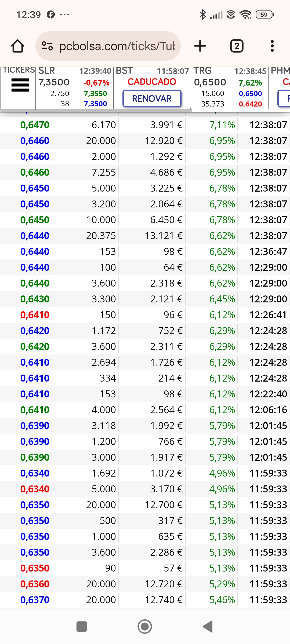Tap the Android back navigation button

(208, 627)
